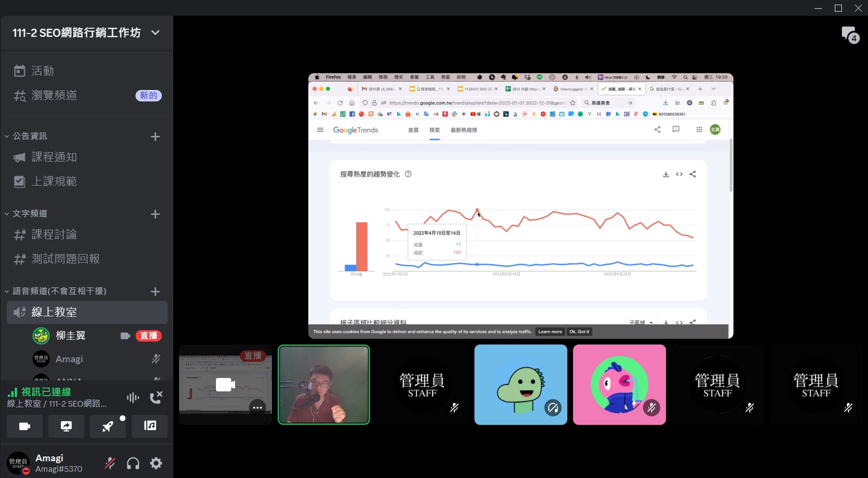
Task: Toggle noise suppression waveform icon
Action: (x=133, y=398)
